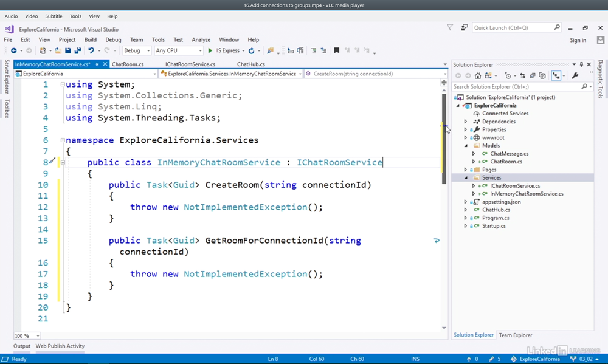The width and height of the screenshot is (608, 364).
Task: Switch to the IChatRoomService.cs tab
Action: [190, 64]
